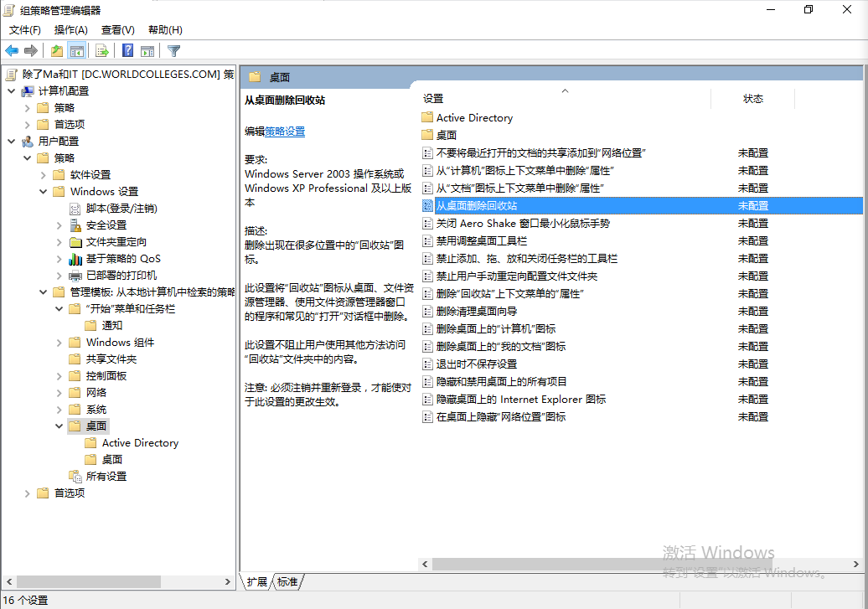Click the 用户配置 user icon
The height and width of the screenshot is (609, 868).
tap(28, 142)
